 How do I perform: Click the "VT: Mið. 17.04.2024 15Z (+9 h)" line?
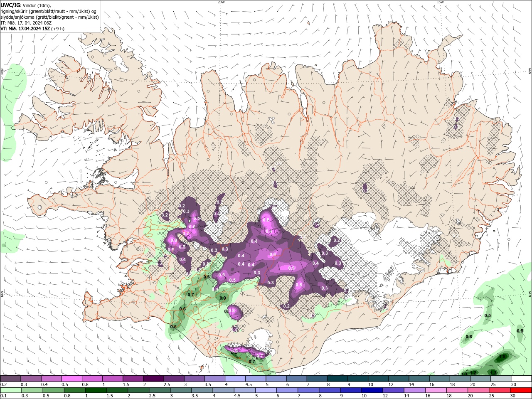point(32,29)
